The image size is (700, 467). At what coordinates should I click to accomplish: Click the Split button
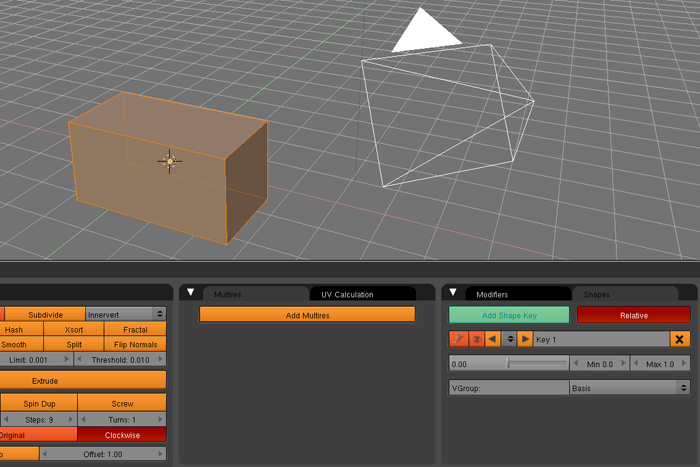pyautogui.click(x=74, y=344)
